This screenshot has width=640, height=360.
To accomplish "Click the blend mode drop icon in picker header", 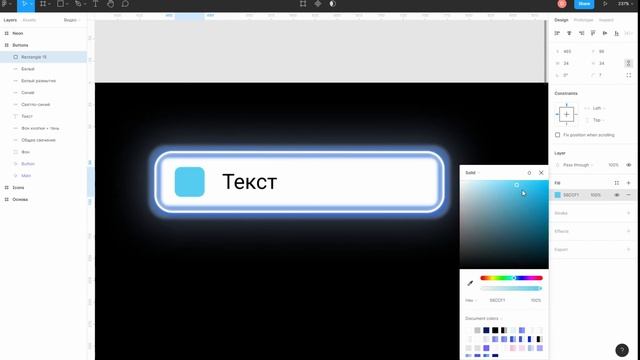I will (x=529, y=173).
